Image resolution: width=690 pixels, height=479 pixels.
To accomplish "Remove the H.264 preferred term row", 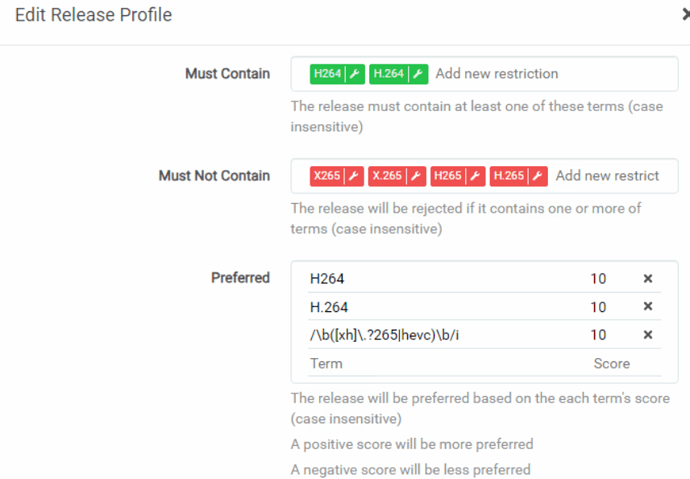I will point(647,307).
